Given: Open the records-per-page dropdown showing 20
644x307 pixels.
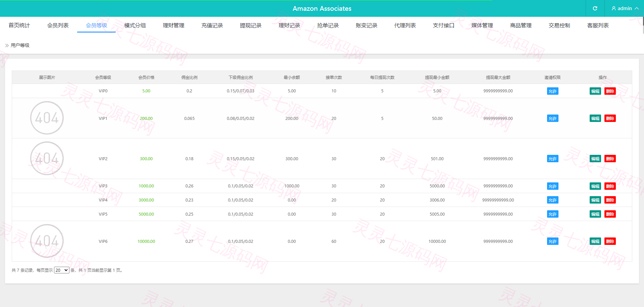Looking at the screenshot, I should click(x=62, y=270).
